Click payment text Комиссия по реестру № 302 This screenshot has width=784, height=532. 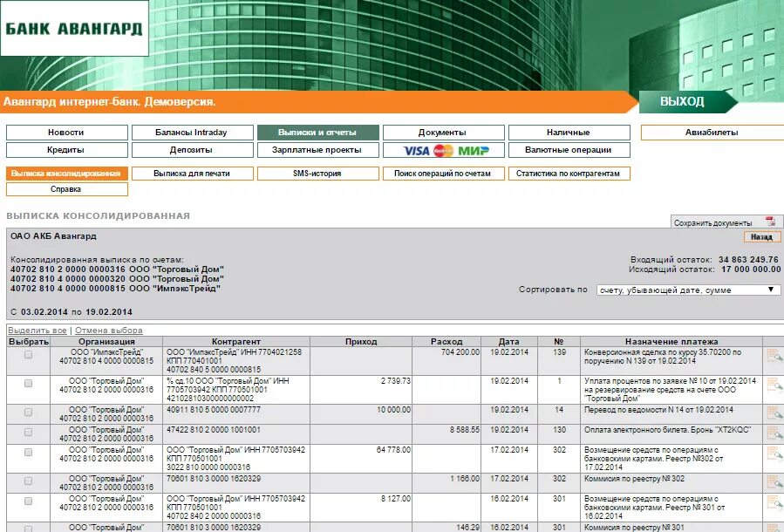click(635, 479)
